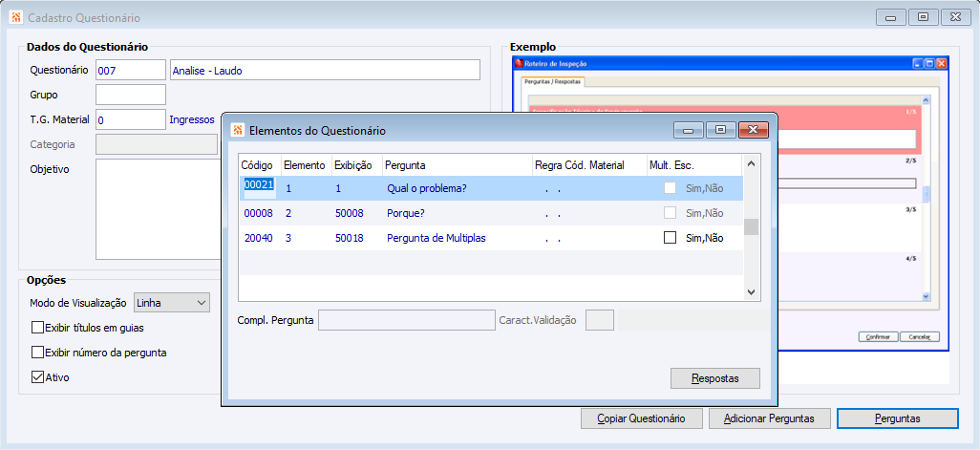The image size is (980, 450).
Task: Toggle Mult. Esc. checkbox in Porque? row
Action: click(670, 213)
